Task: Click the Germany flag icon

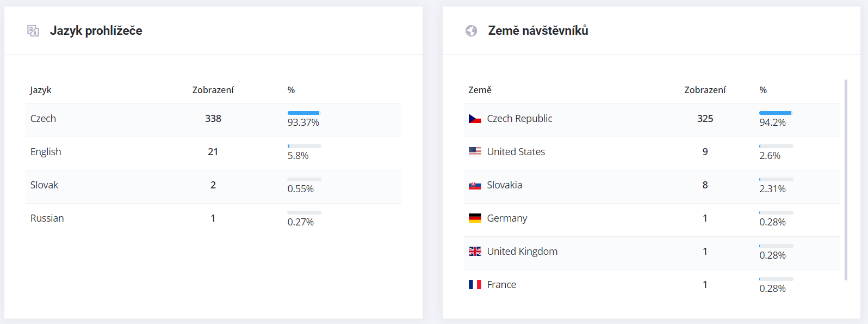Action: pyautogui.click(x=475, y=218)
